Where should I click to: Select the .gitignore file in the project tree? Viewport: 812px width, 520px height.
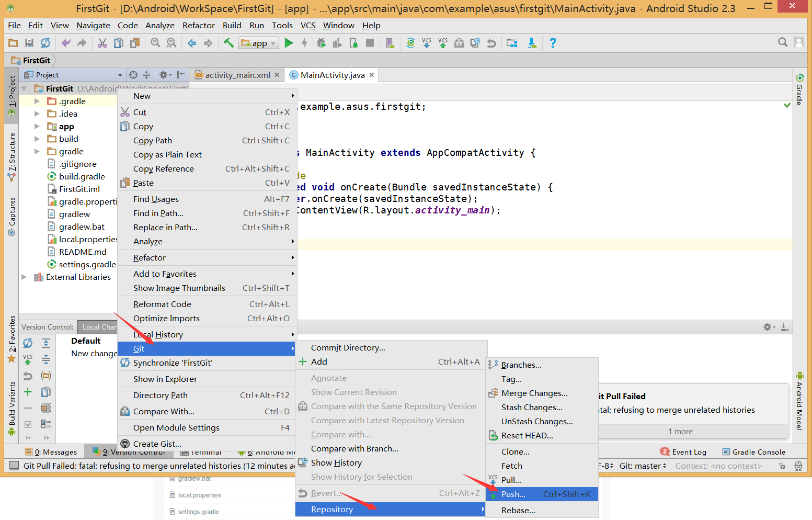(77, 164)
